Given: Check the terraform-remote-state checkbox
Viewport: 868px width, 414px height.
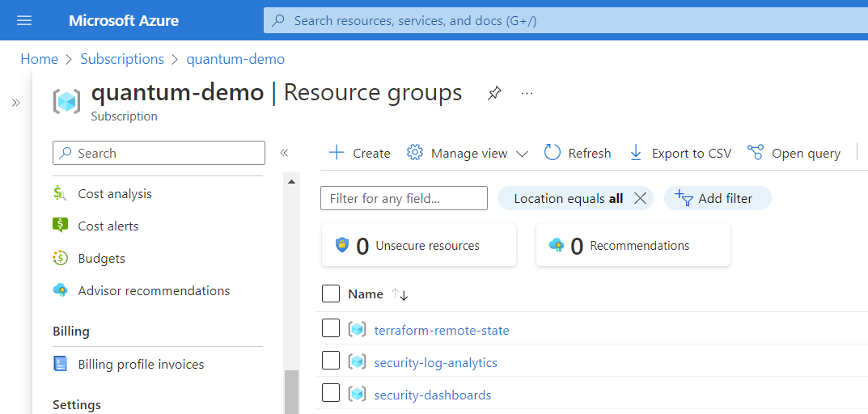Looking at the screenshot, I should click(x=331, y=328).
